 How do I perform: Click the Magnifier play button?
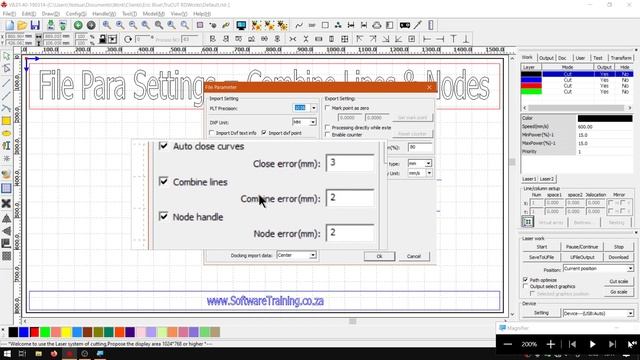click(592, 344)
